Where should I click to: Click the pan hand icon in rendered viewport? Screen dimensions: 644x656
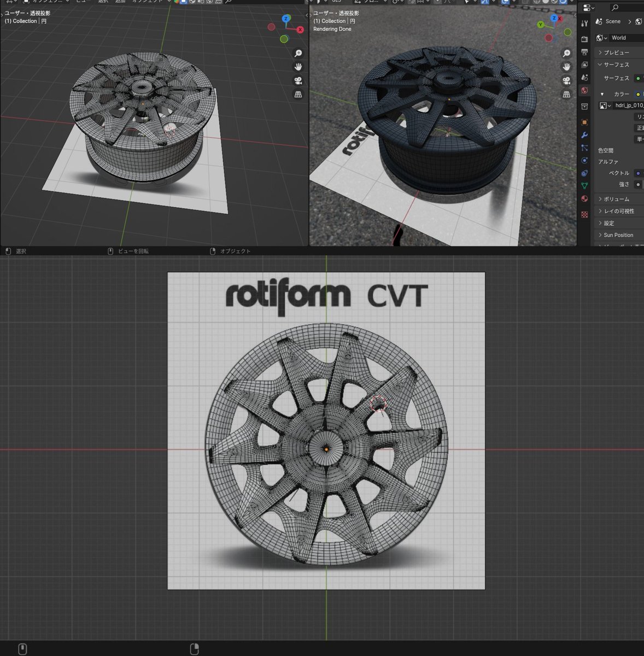566,67
